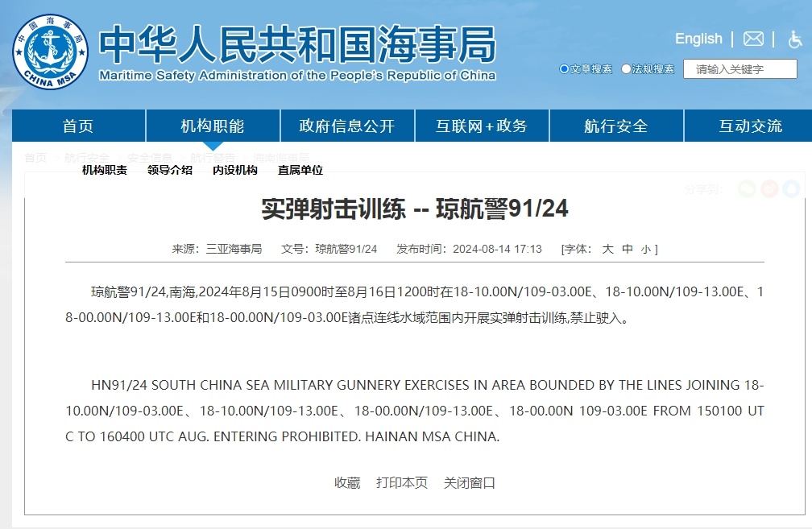The height and width of the screenshot is (529, 812).
Task: Click the 首页 breadcrumb link
Action: coord(35,157)
